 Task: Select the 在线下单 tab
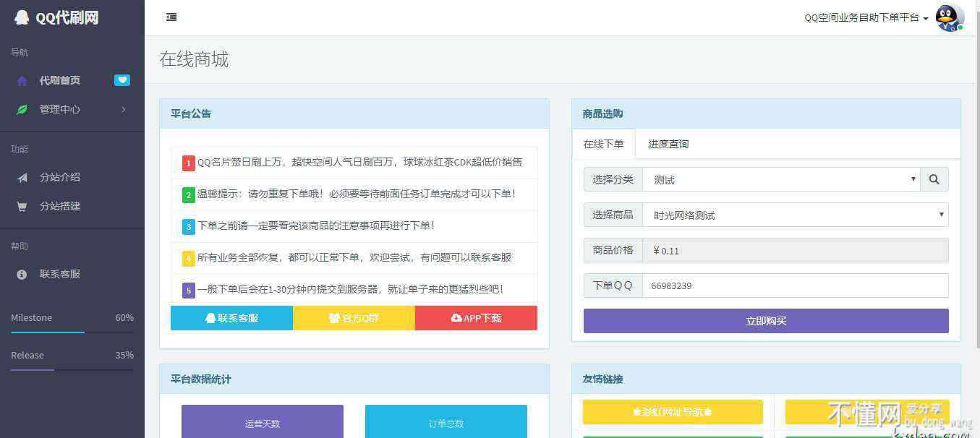[603, 144]
